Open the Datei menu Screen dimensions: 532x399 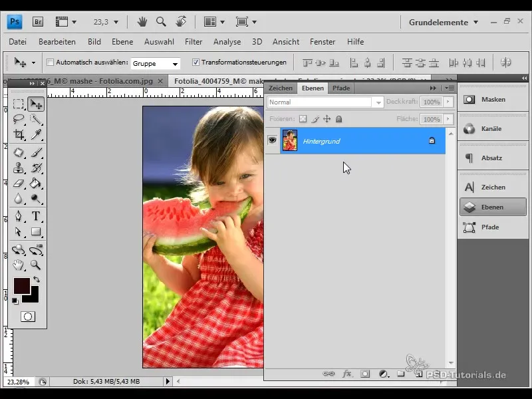pos(18,42)
